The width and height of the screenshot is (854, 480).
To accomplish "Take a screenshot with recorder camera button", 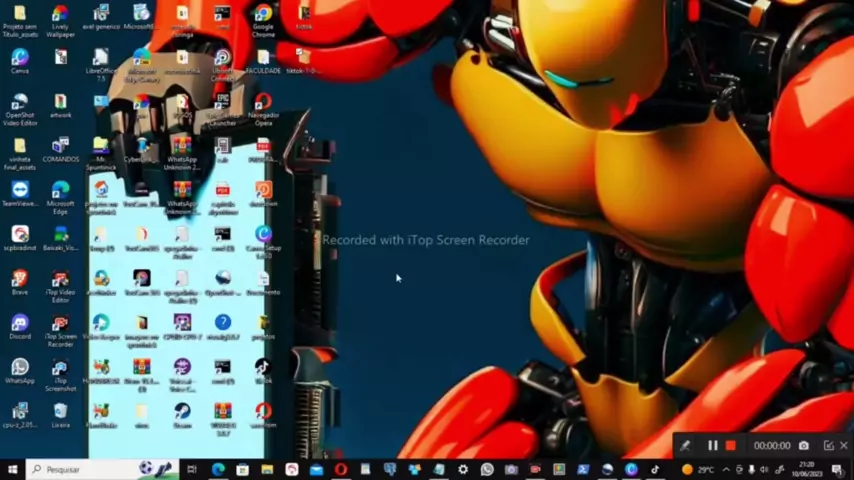I will pyautogui.click(x=804, y=446).
